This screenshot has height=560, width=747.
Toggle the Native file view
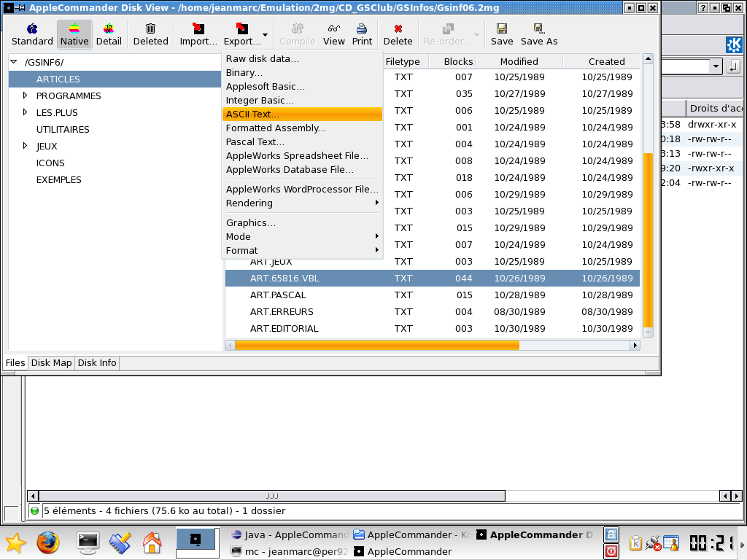click(x=74, y=34)
